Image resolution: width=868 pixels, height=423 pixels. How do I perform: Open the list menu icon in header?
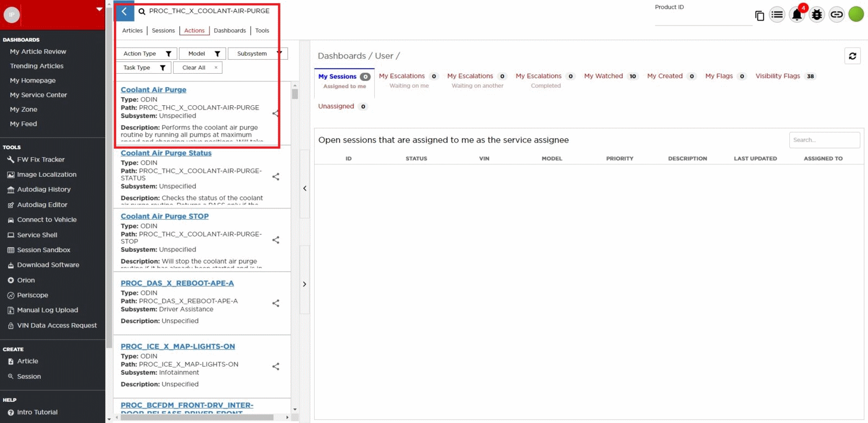click(x=777, y=15)
